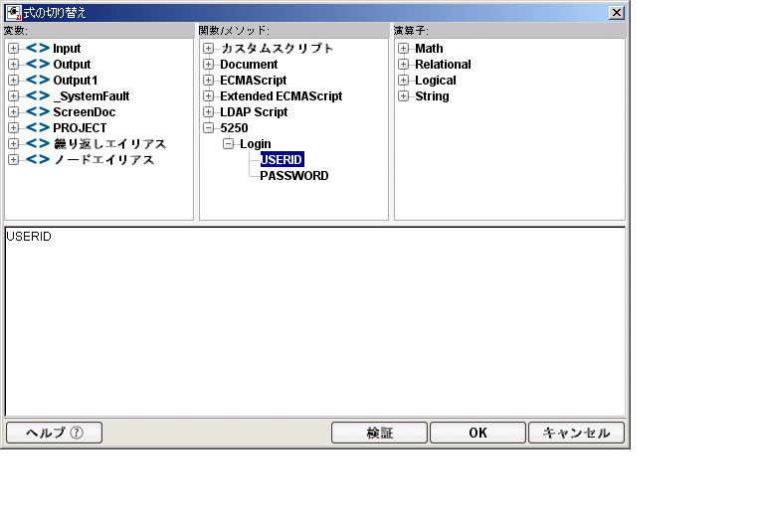
Task: Click the 繰り返しエイリアス variable icon
Action: 38,144
